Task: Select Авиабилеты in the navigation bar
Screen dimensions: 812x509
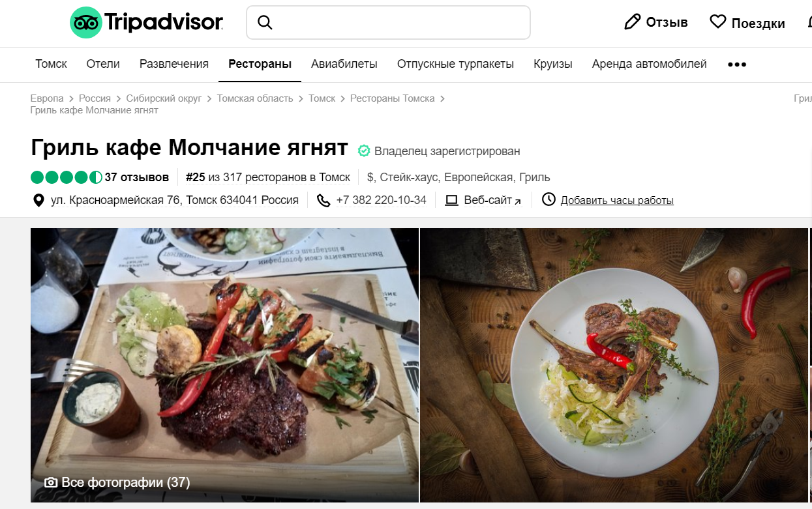Action: [x=344, y=64]
